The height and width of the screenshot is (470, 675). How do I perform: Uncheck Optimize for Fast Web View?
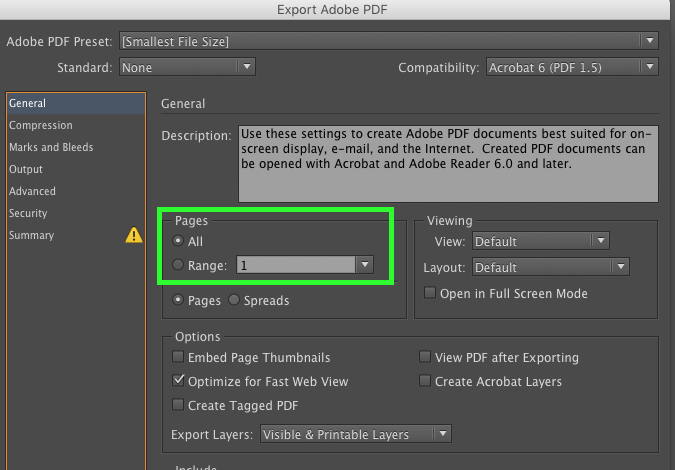pos(178,381)
